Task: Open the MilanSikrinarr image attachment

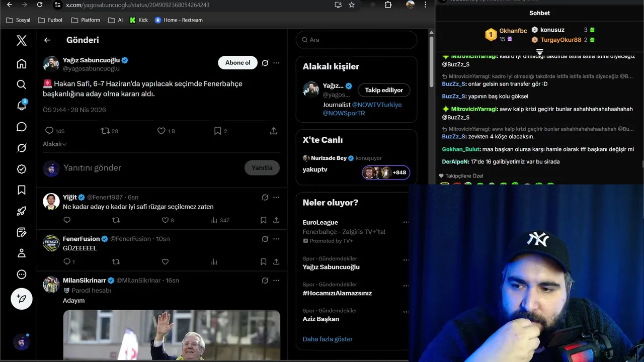Action: 171,335
